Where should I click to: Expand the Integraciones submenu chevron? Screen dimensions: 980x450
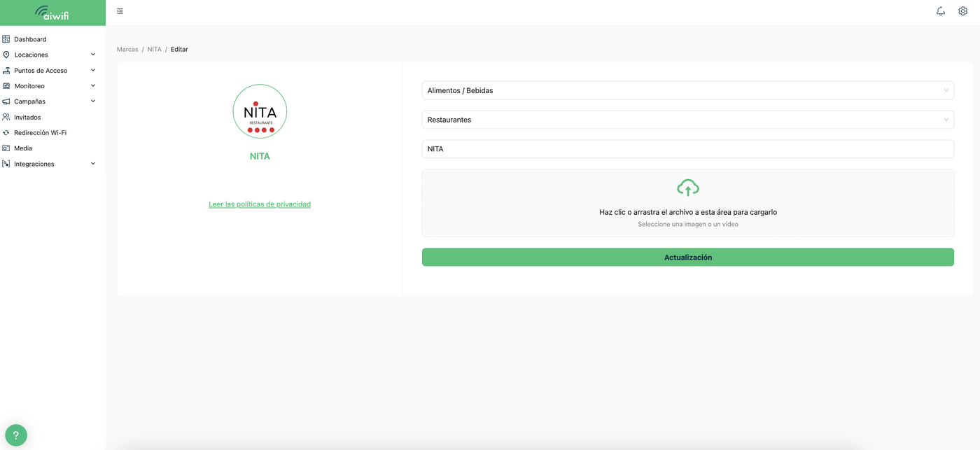coord(93,164)
